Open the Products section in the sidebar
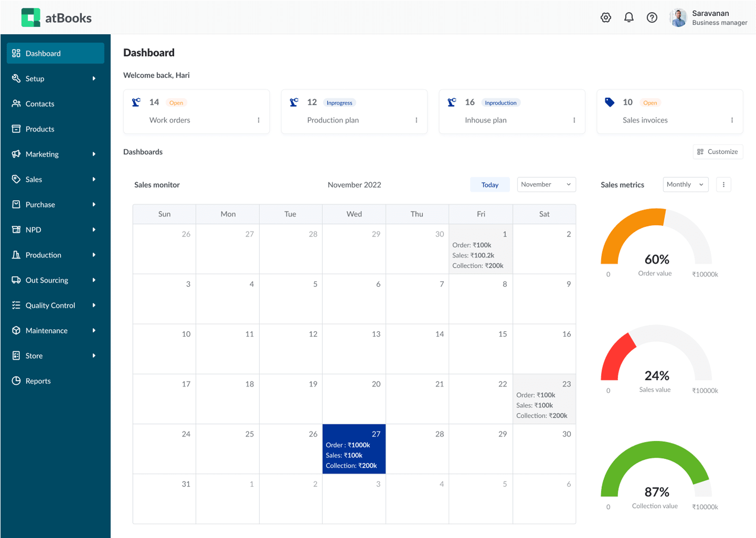Image resolution: width=756 pixels, height=538 pixels. [40, 129]
